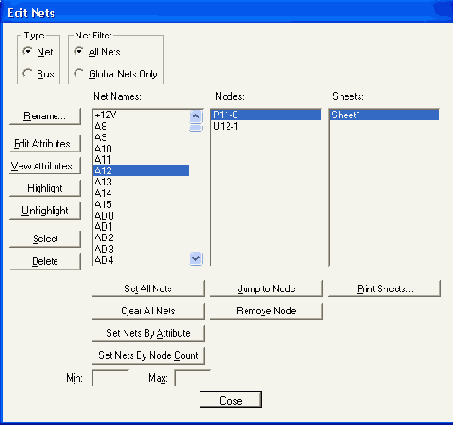The height and width of the screenshot is (425, 453).
Task: Select the +12V net entry
Action: [141, 115]
